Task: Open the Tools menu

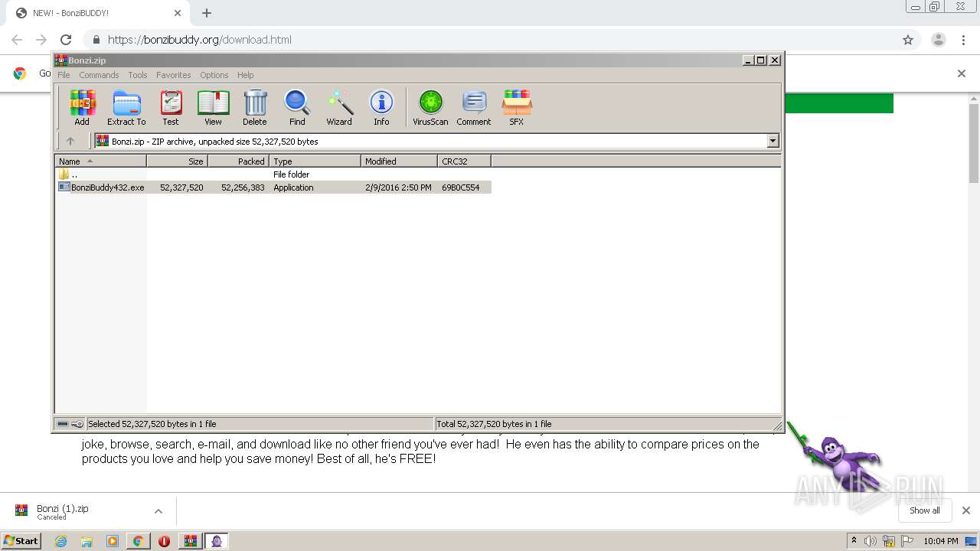Action: pos(138,75)
